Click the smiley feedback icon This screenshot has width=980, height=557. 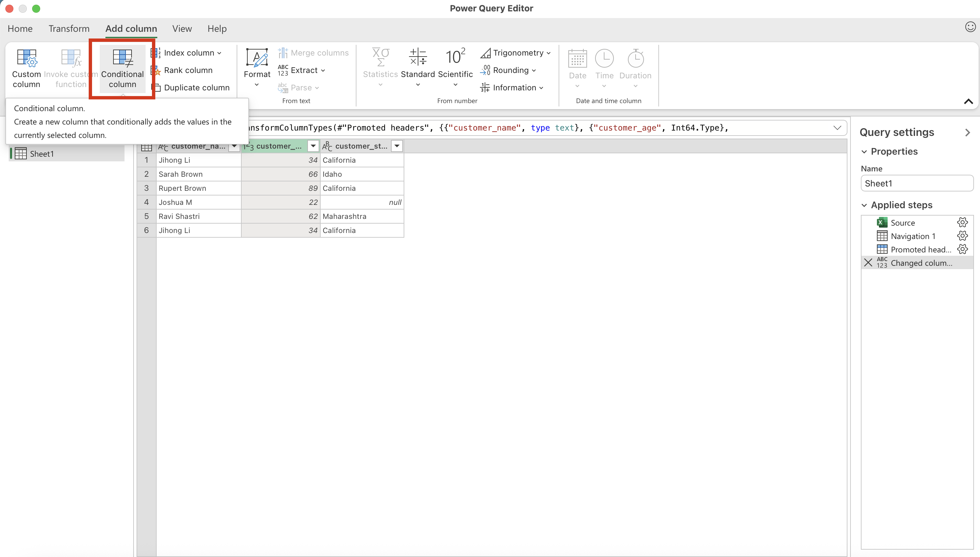(970, 27)
